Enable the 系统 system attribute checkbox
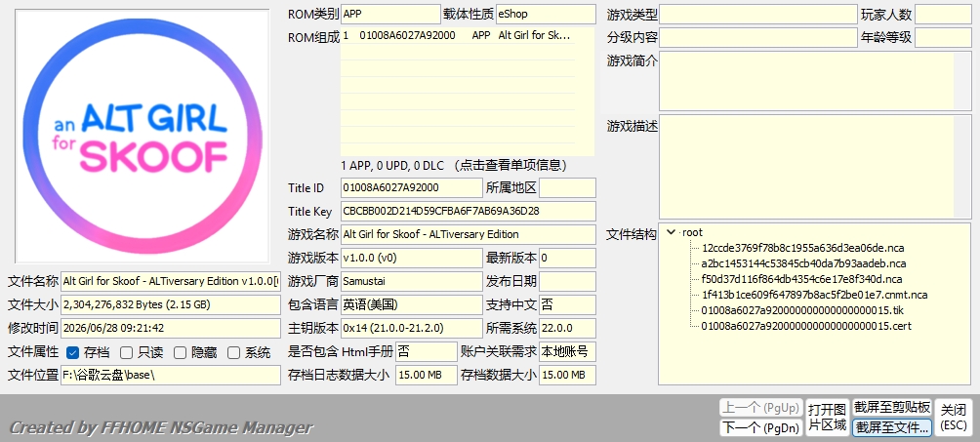The width and height of the screenshot is (980, 442). pos(233,352)
